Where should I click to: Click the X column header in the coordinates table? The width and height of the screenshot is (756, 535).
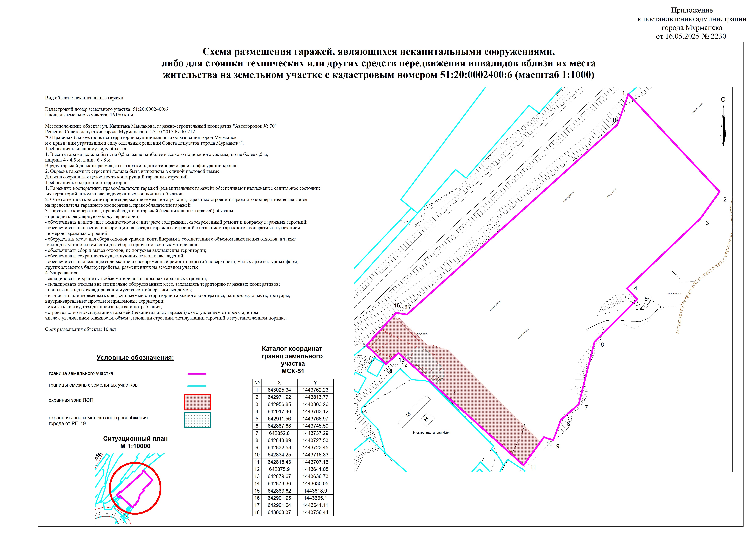coord(279,382)
